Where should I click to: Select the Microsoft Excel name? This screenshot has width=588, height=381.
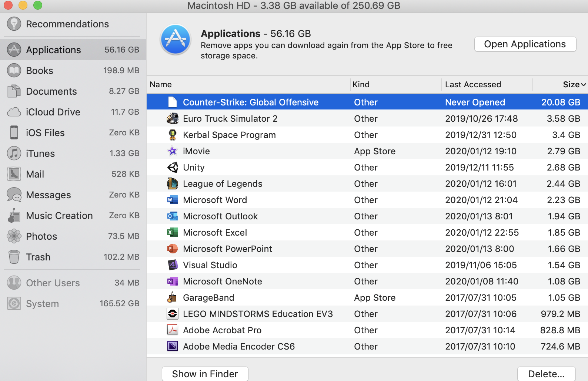[215, 232]
